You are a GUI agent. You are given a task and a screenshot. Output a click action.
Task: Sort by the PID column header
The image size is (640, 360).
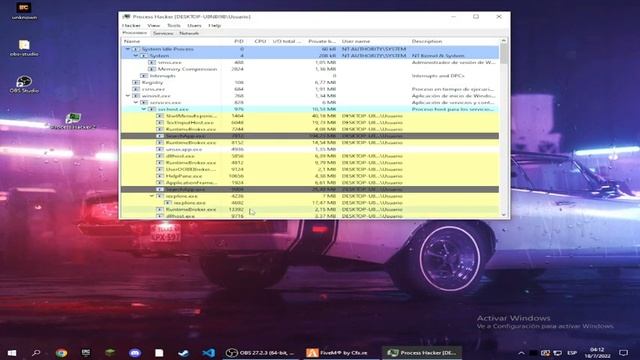click(239, 41)
